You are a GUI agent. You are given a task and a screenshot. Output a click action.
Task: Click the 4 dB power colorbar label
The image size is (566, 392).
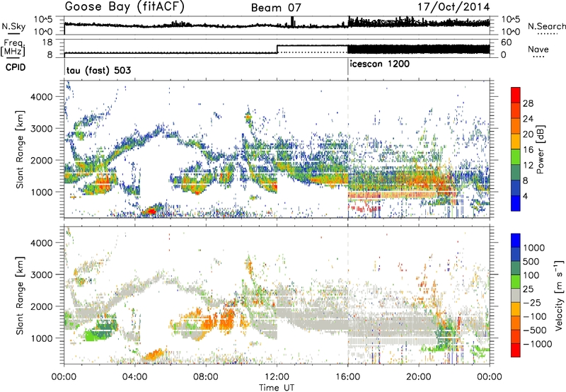pyautogui.click(x=525, y=196)
